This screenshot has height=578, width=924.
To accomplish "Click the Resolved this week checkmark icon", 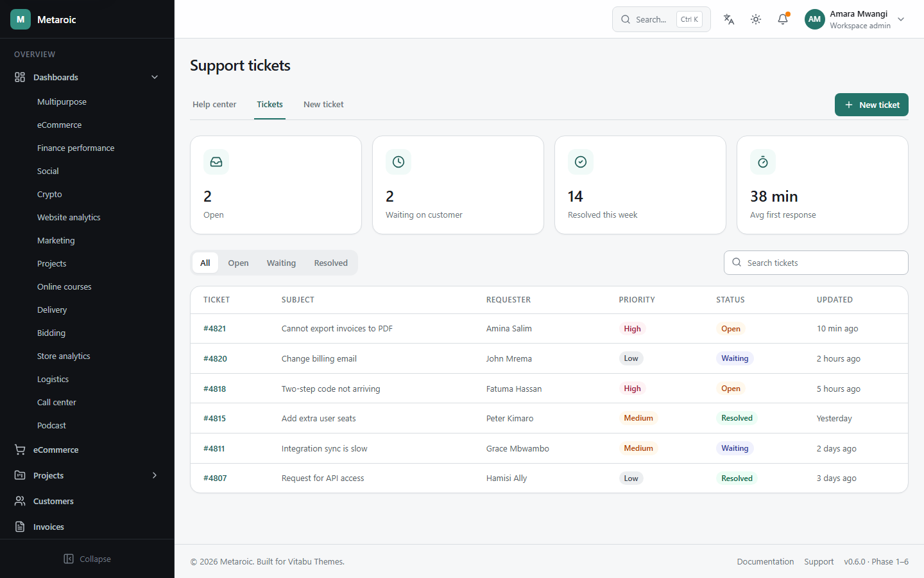I will pyautogui.click(x=581, y=162).
